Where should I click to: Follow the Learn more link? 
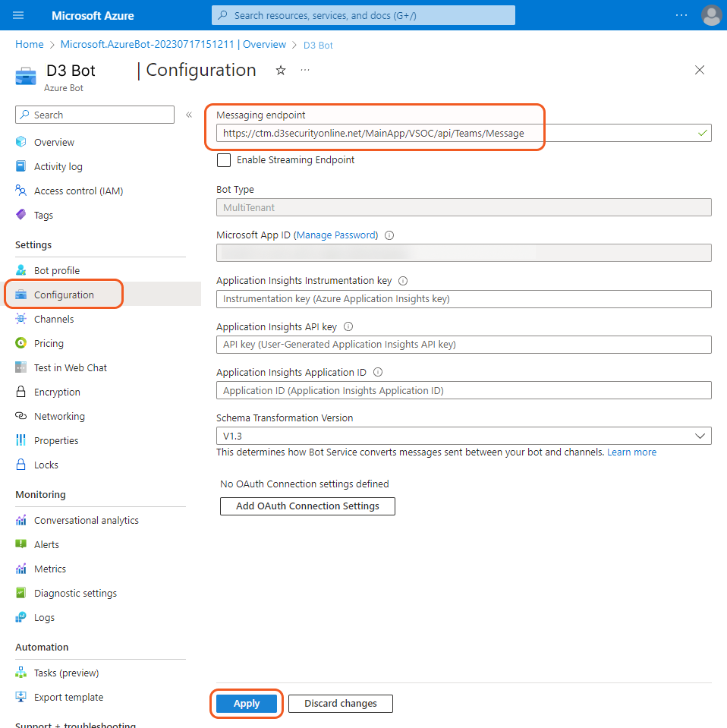coord(631,452)
